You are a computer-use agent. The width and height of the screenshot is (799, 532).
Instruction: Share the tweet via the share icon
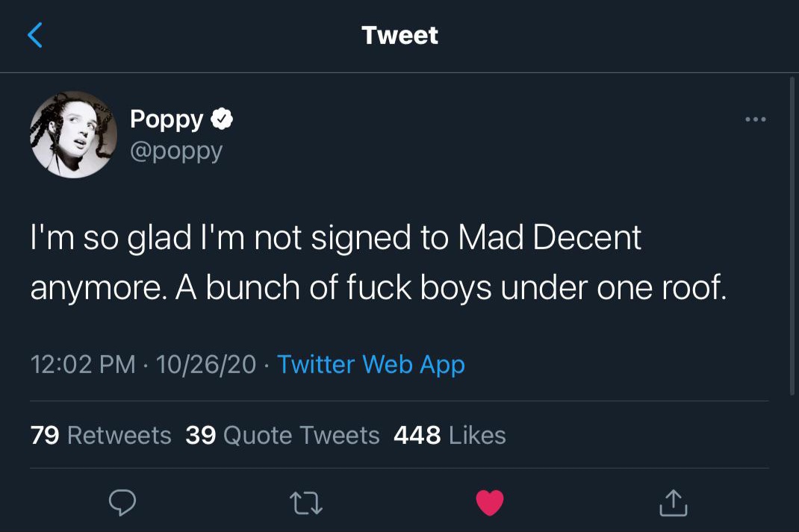tap(673, 504)
